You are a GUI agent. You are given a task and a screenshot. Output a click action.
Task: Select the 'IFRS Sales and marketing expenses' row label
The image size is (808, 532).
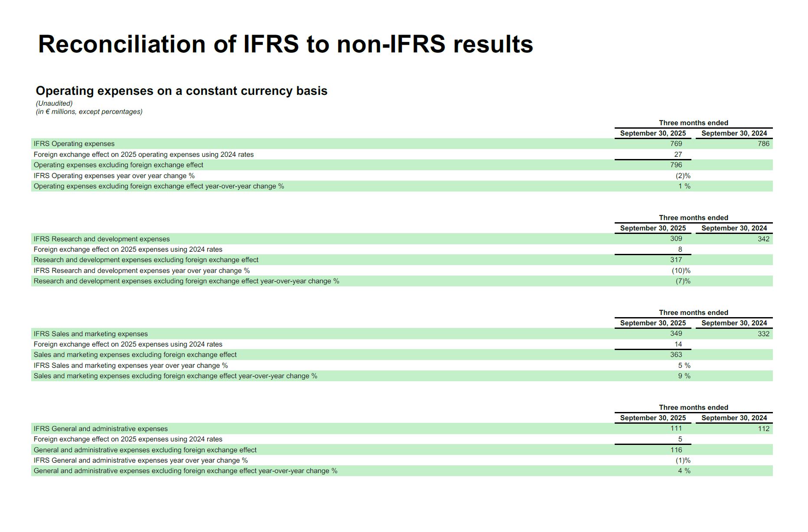tap(91, 334)
